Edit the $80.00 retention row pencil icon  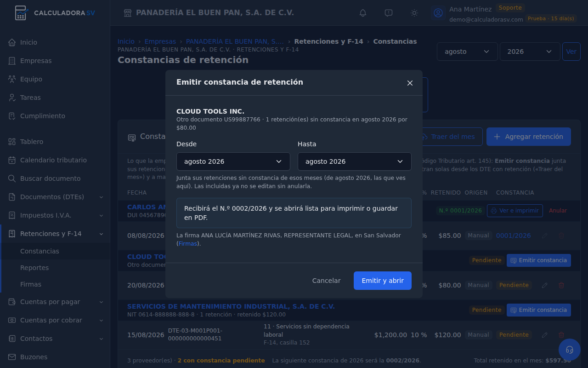tap(545, 285)
